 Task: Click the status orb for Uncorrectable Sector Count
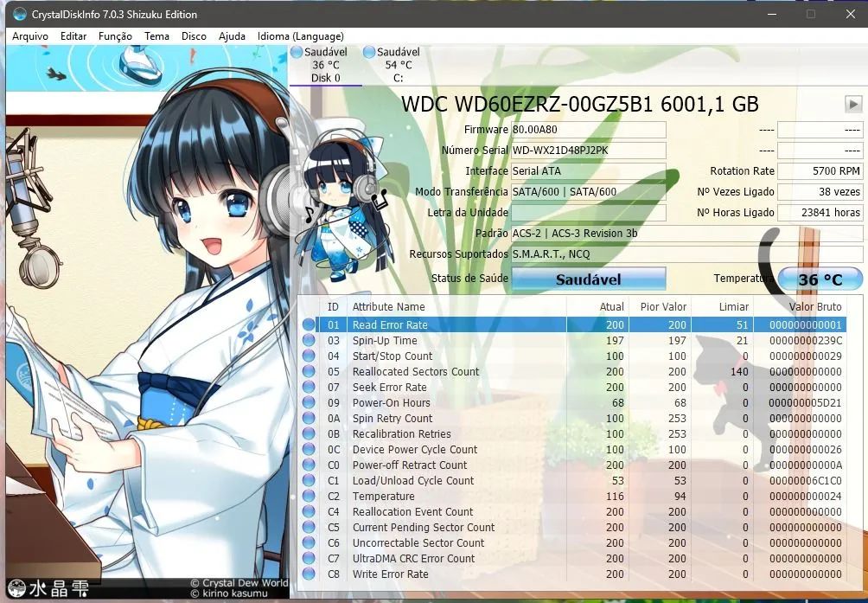pos(309,542)
